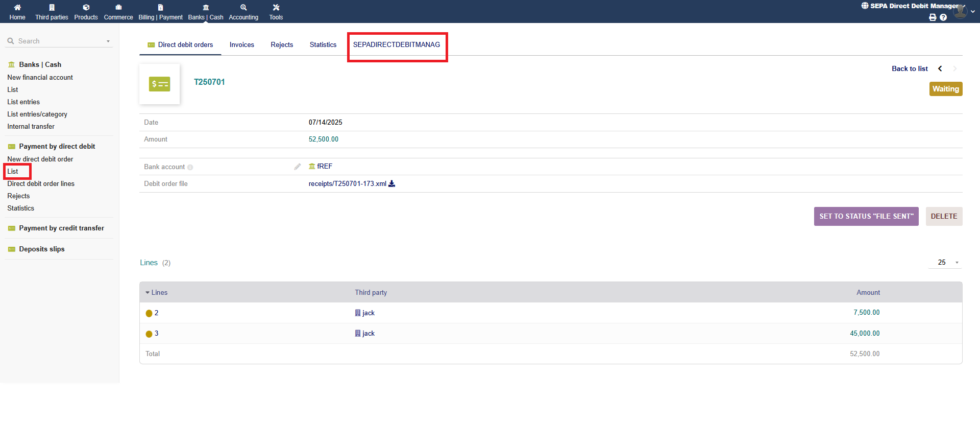Download the receipts XML file icon
Screen dimensions: 980x421
pyautogui.click(x=392, y=184)
